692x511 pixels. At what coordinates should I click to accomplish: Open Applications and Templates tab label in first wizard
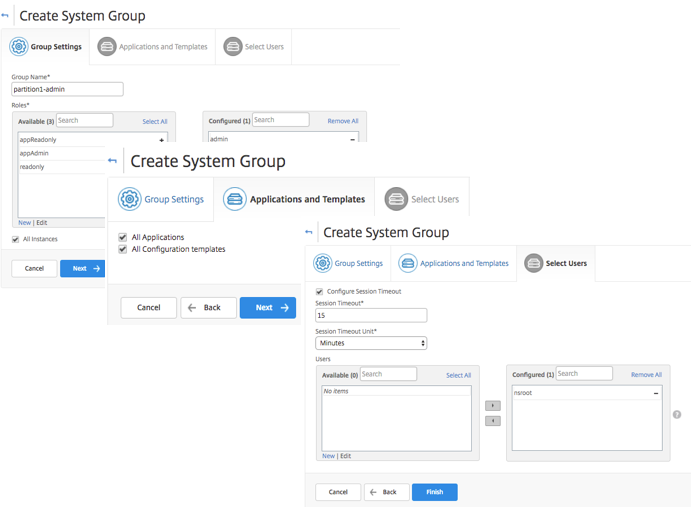pyautogui.click(x=163, y=47)
